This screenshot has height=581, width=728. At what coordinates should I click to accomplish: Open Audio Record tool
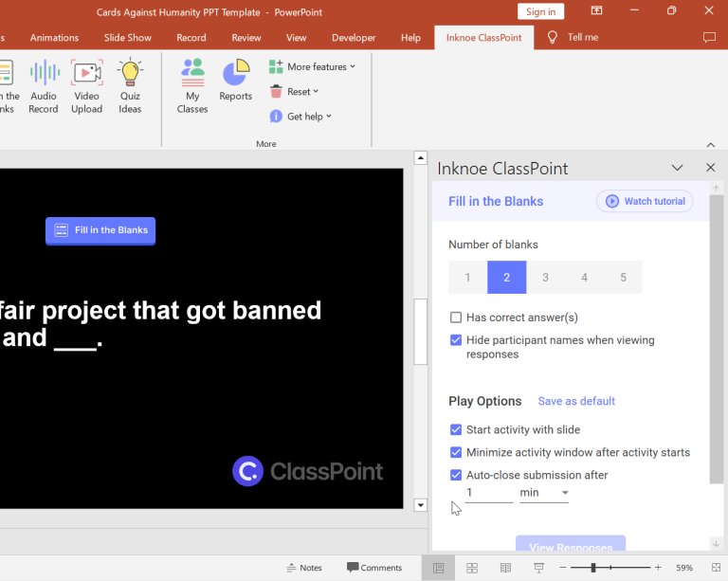(44, 86)
